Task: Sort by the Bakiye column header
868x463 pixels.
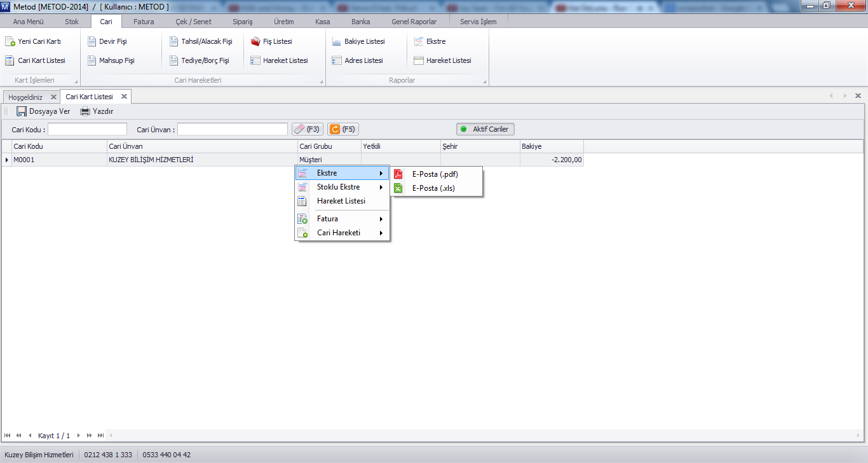Action: 551,146
